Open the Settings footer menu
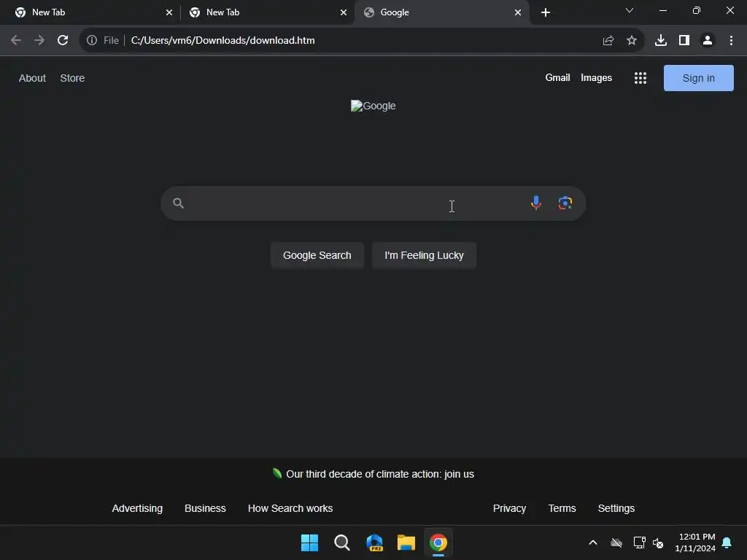The width and height of the screenshot is (747, 560). pos(616,508)
